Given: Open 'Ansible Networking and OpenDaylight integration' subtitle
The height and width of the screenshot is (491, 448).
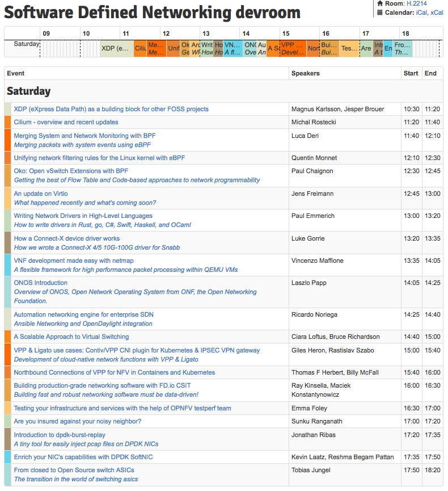Looking at the screenshot, I should (83, 324).
